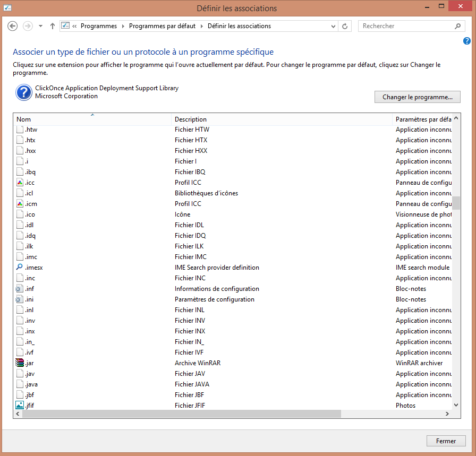Select the .jar WinRAR archive icon
The image size is (476, 456).
20,363
